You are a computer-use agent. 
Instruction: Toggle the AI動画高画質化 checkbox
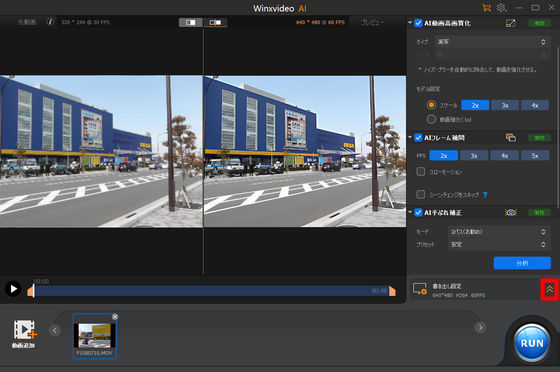coord(418,23)
